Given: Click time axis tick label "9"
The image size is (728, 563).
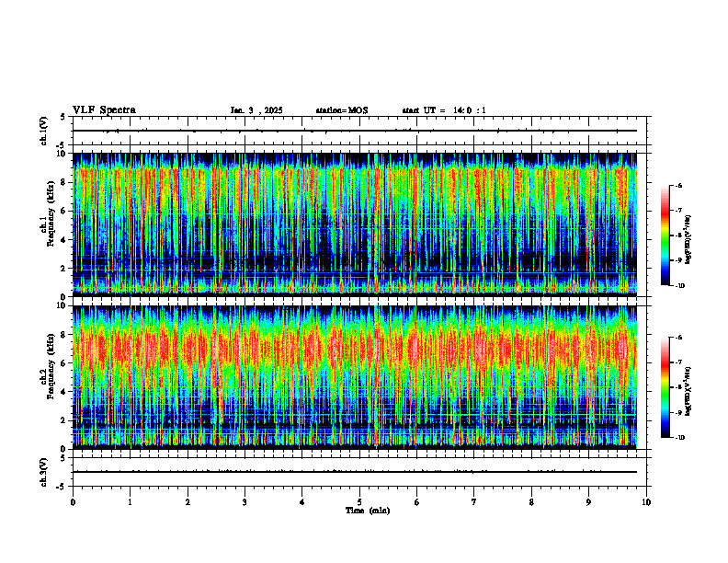Looking at the screenshot, I should point(588,502).
